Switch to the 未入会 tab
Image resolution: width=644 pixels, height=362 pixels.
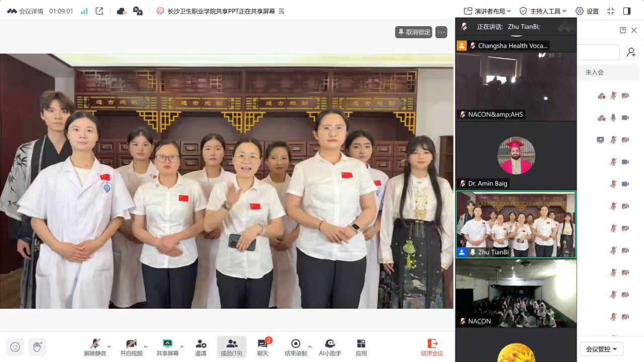[x=594, y=72]
